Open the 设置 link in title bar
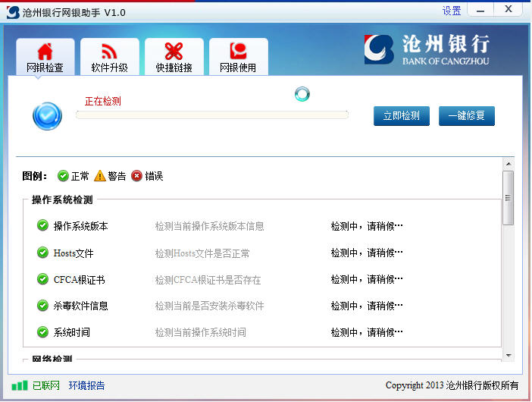 [452, 11]
